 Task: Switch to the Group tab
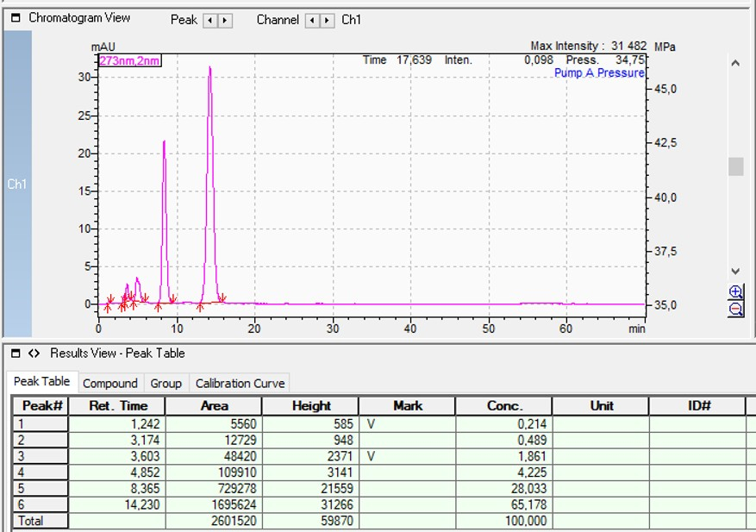pos(166,383)
